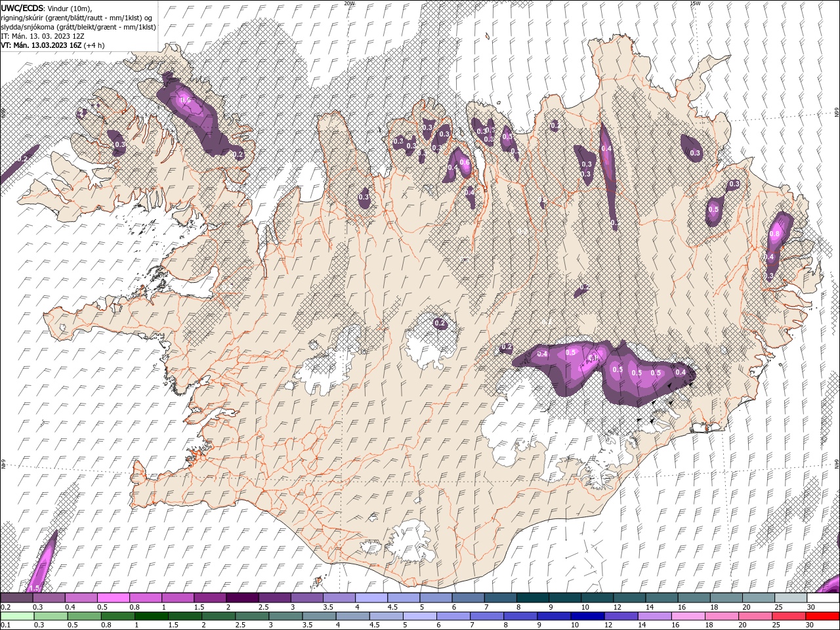This screenshot has width=840, height=630.
Task: Select the darkest green 1–1.5 rain legend swatch
Action: tap(151, 616)
